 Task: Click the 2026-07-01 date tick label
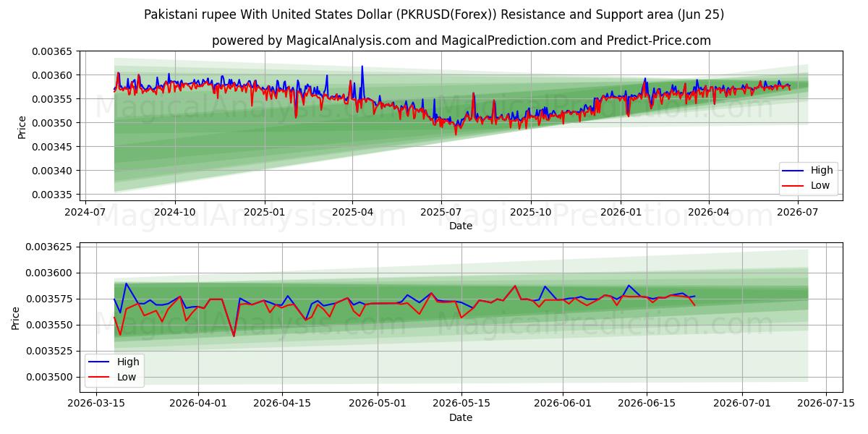click(742, 404)
